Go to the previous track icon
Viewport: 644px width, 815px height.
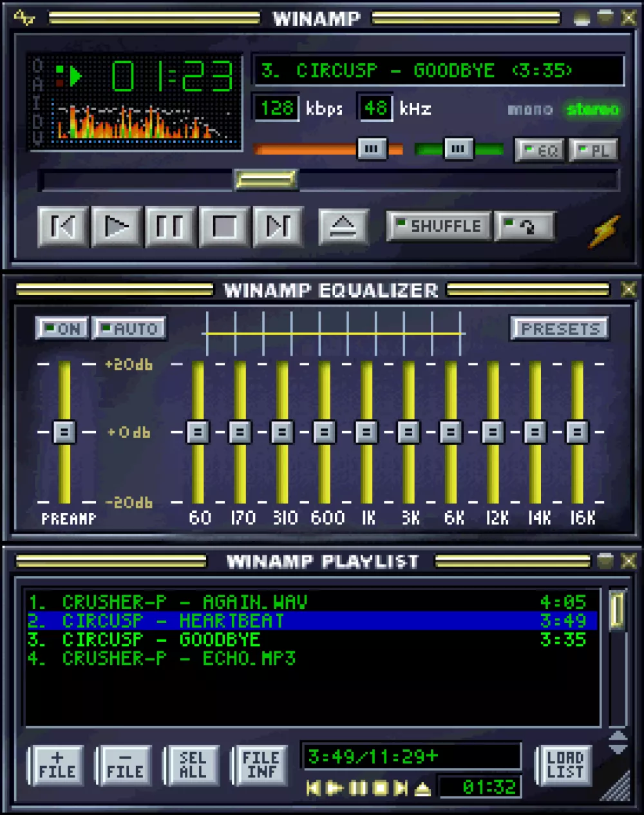[62, 226]
